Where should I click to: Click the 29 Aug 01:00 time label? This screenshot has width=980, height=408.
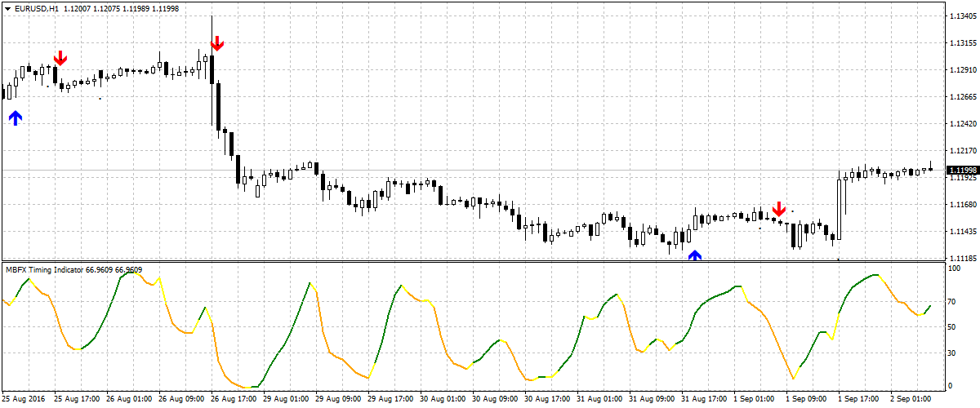287,400
